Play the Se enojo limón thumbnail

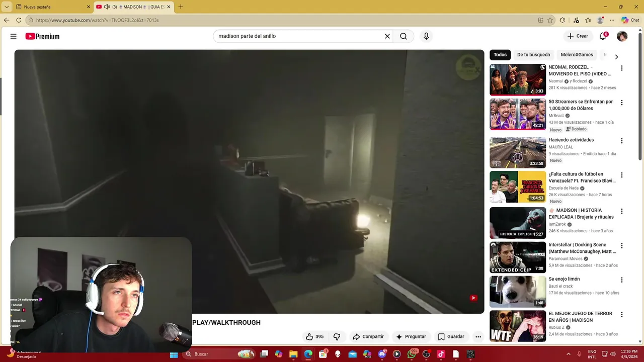[x=518, y=292]
